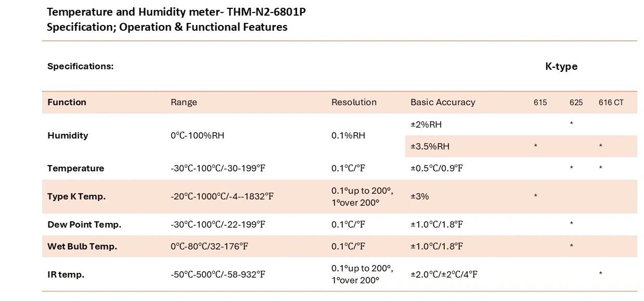Select the Humidity row label
This screenshot has width=644, height=301.
[68, 135]
